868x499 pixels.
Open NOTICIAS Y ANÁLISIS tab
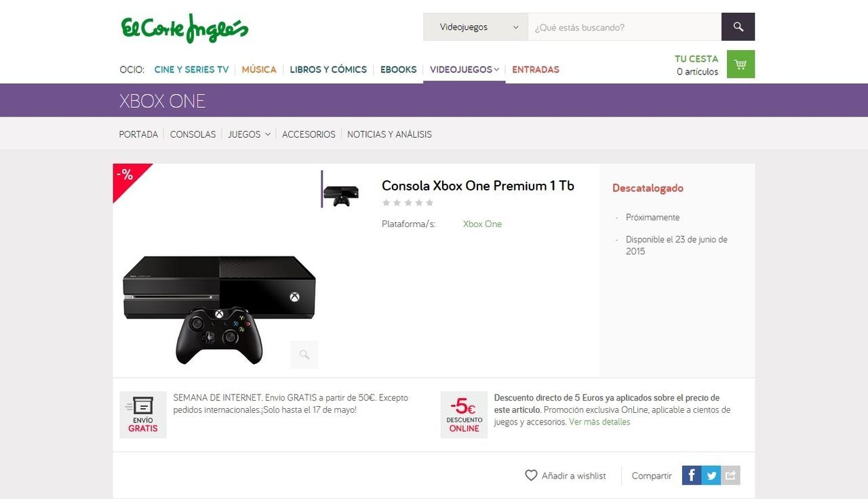pos(389,134)
